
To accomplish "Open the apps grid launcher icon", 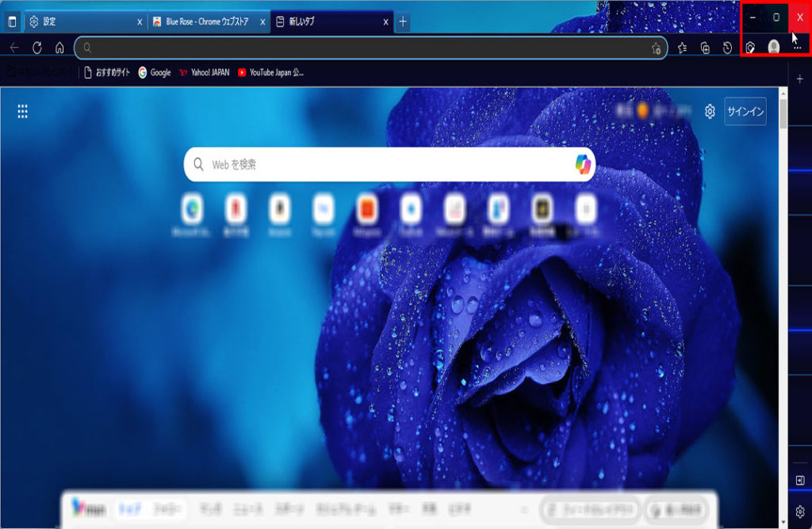I will [23, 112].
